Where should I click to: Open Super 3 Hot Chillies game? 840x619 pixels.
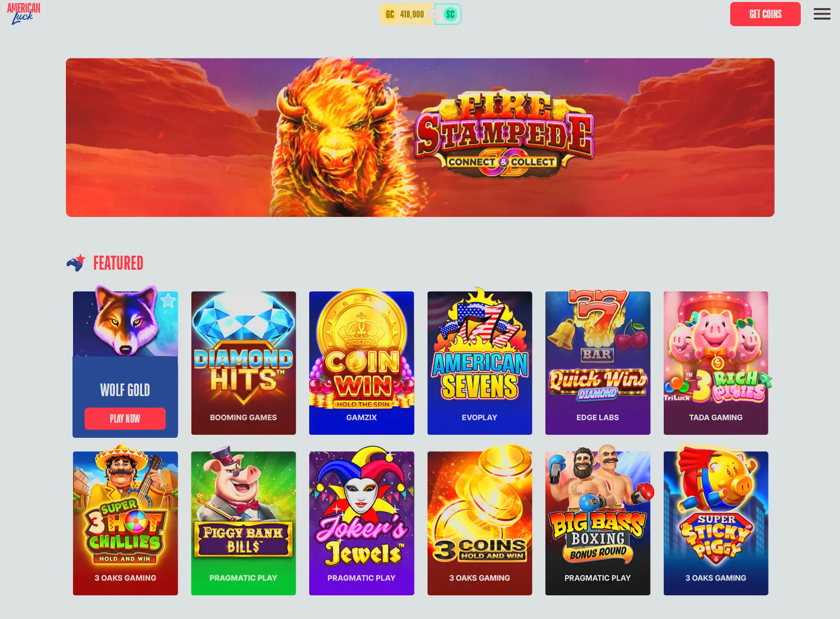point(125,523)
